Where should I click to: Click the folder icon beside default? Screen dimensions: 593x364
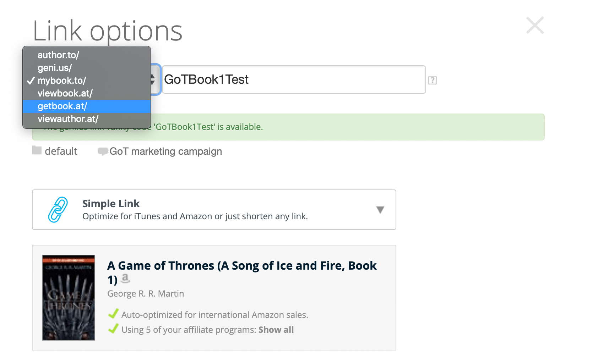[x=37, y=150]
